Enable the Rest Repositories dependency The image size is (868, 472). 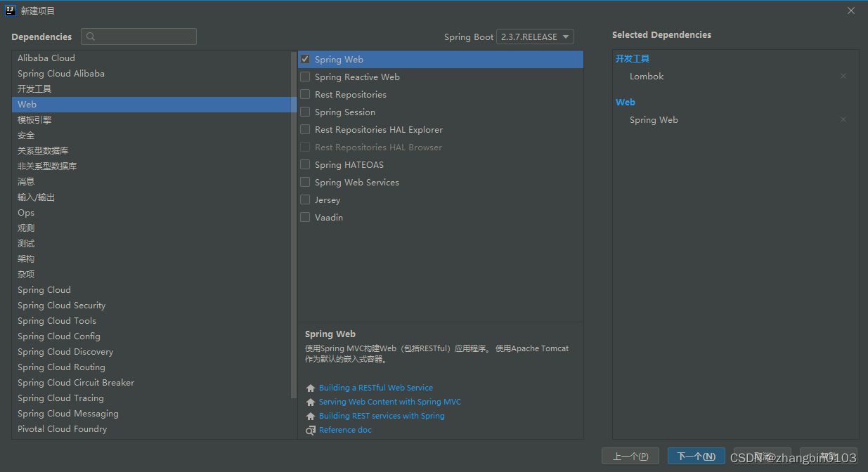coord(305,94)
